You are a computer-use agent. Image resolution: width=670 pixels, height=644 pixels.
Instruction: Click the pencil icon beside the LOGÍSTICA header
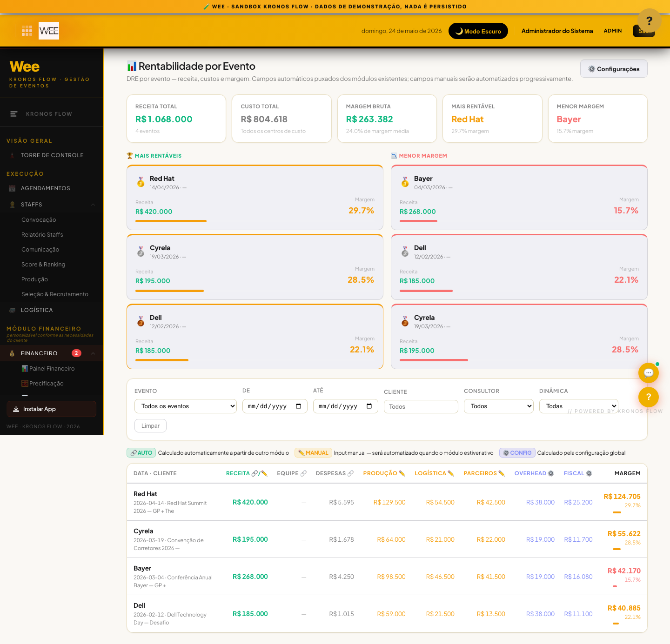point(451,473)
